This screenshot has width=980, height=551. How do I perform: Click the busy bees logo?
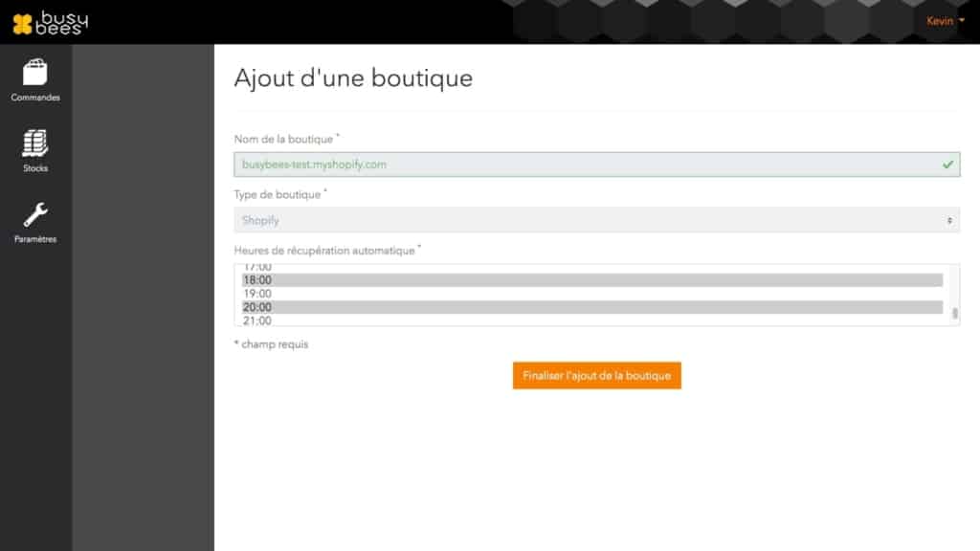click(x=50, y=23)
